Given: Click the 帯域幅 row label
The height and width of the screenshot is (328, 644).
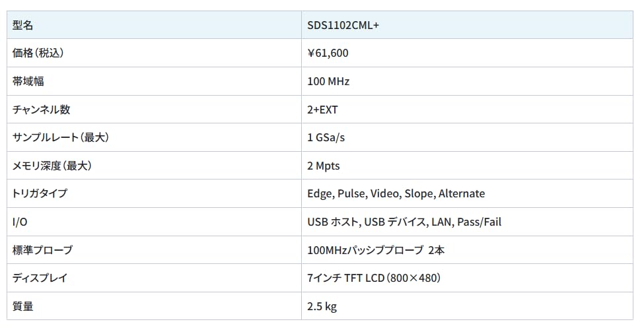Looking at the screenshot, I should click(x=28, y=81).
